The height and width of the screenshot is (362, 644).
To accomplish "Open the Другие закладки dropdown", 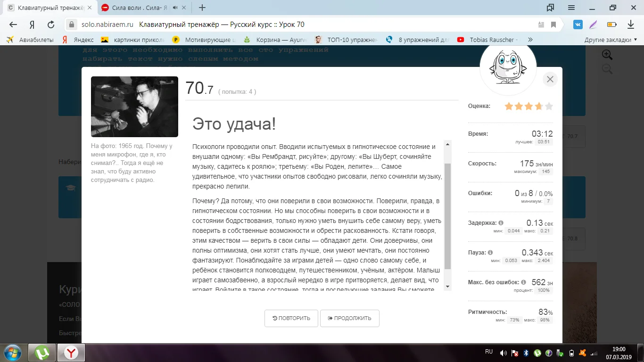I will click(x=610, y=40).
